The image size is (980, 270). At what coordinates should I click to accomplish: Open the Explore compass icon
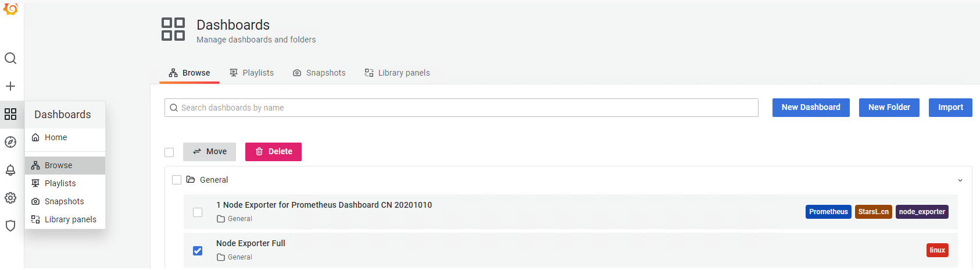[10, 142]
